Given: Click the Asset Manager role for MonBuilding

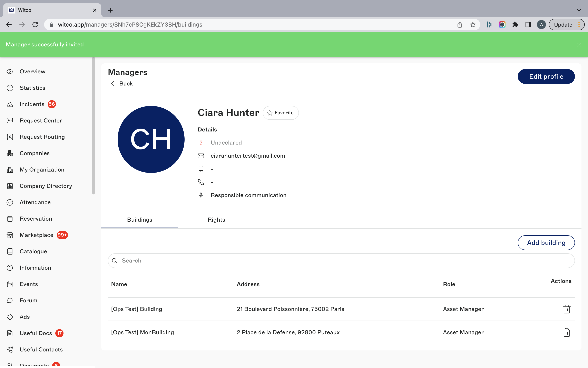Looking at the screenshot, I should coord(463,332).
